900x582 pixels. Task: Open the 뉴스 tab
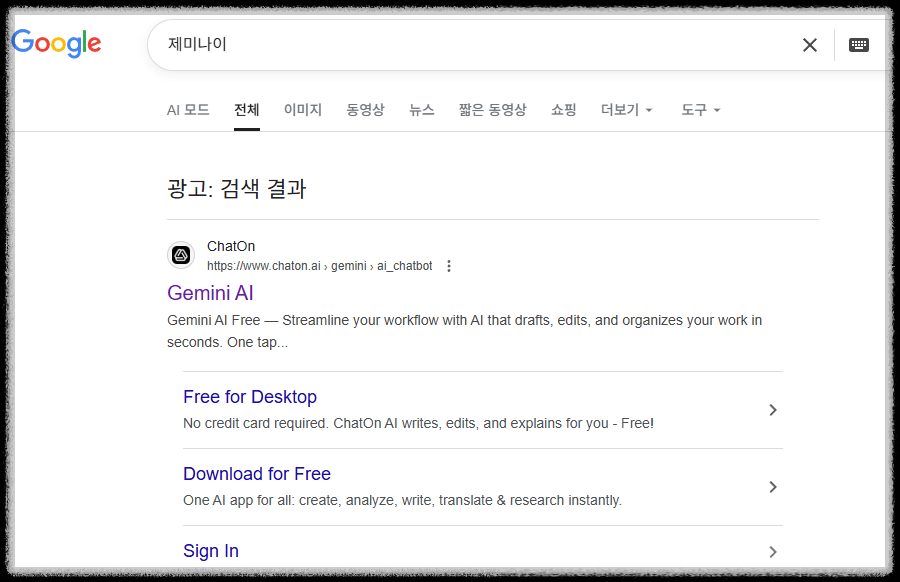point(422,110)
